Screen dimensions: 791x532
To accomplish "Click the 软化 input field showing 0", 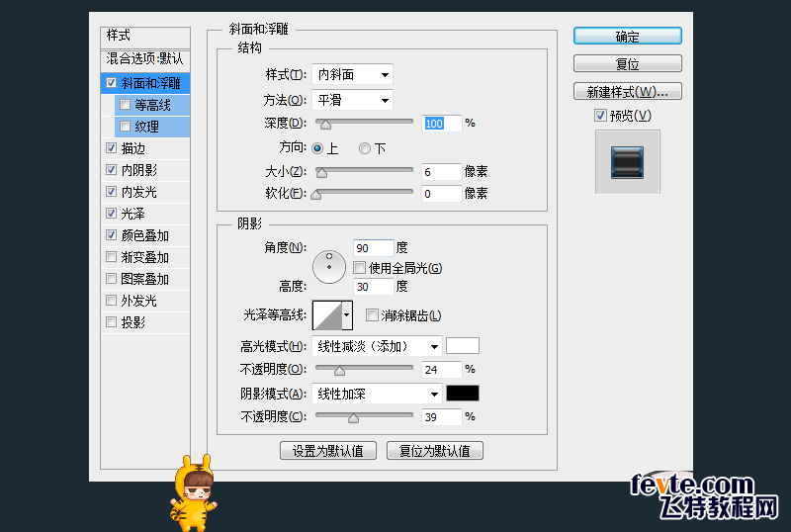I will click(441, 194).
